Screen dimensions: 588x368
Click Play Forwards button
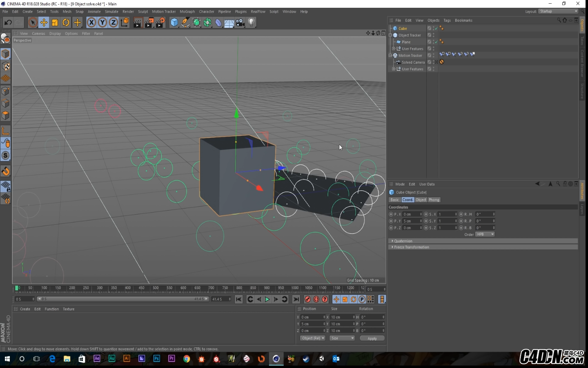267,299
